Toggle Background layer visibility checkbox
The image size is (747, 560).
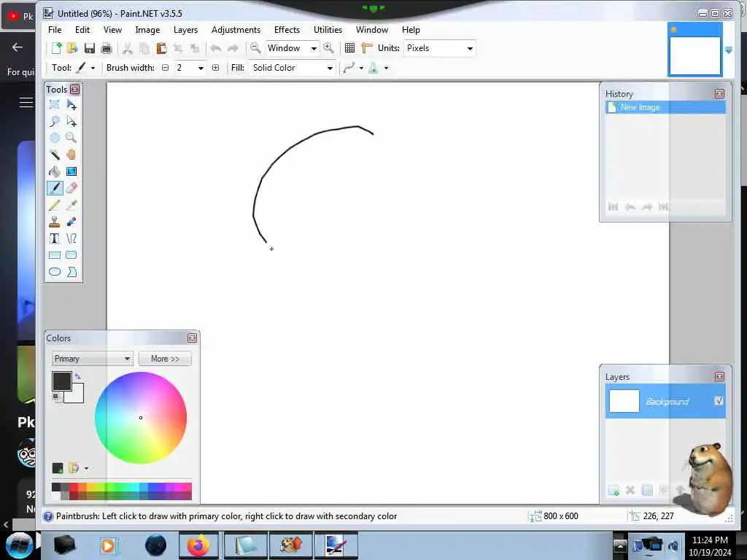tap(719, 400)
